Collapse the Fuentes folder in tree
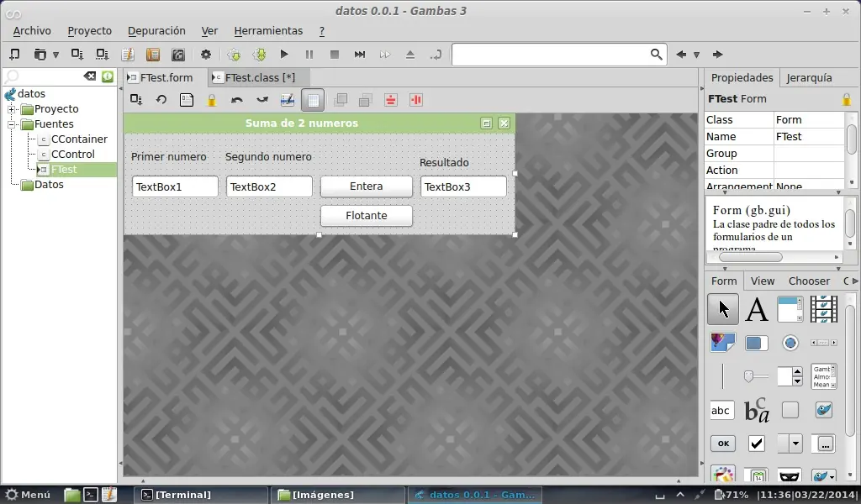This screenshot has height=504, width=861. coord(11,124)
